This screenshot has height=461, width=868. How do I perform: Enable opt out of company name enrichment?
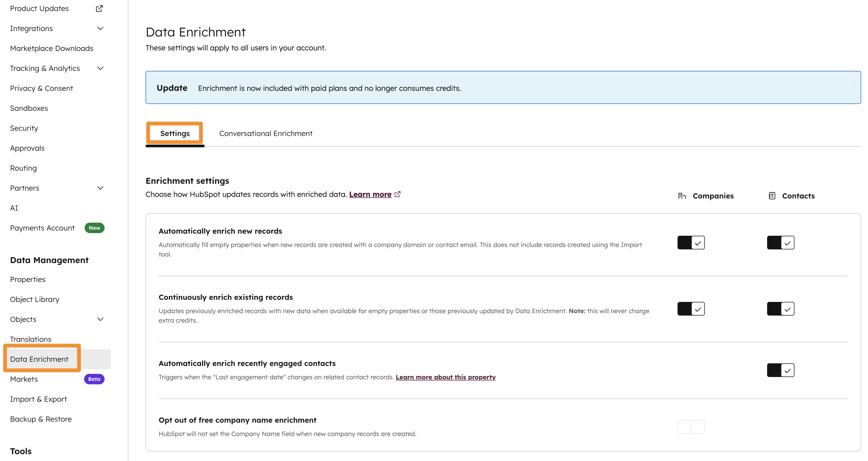click(691, 427)
